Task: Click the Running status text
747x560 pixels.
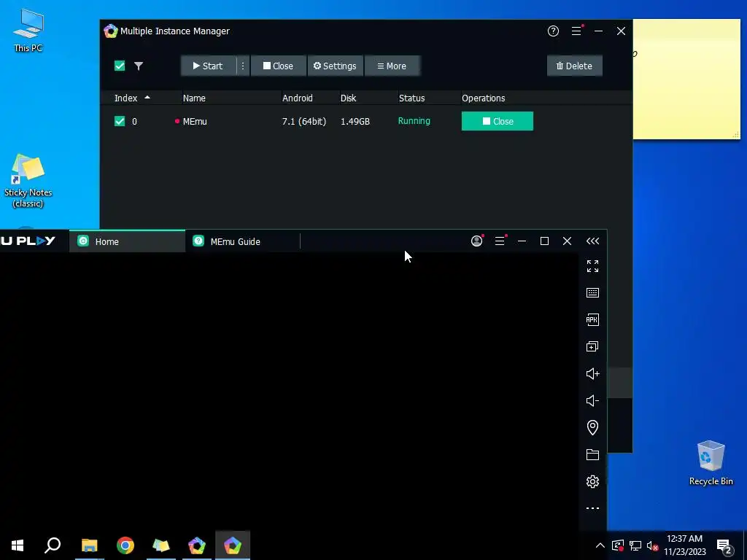Action: 414,121
